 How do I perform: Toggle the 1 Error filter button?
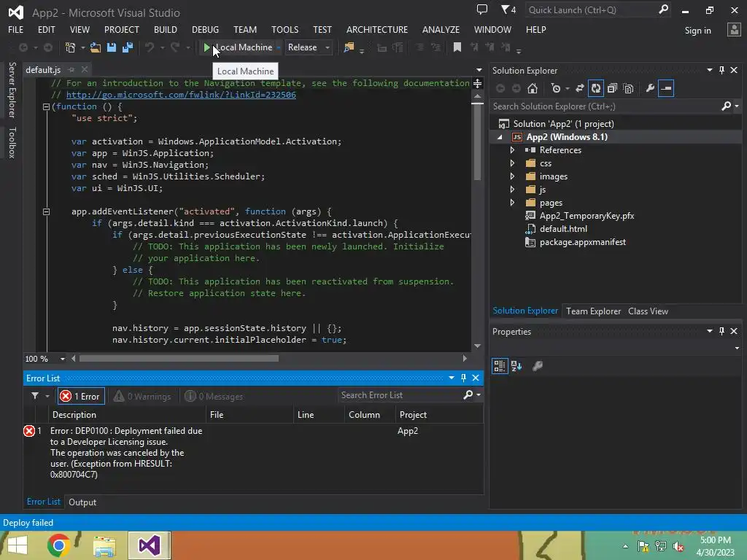80,396
